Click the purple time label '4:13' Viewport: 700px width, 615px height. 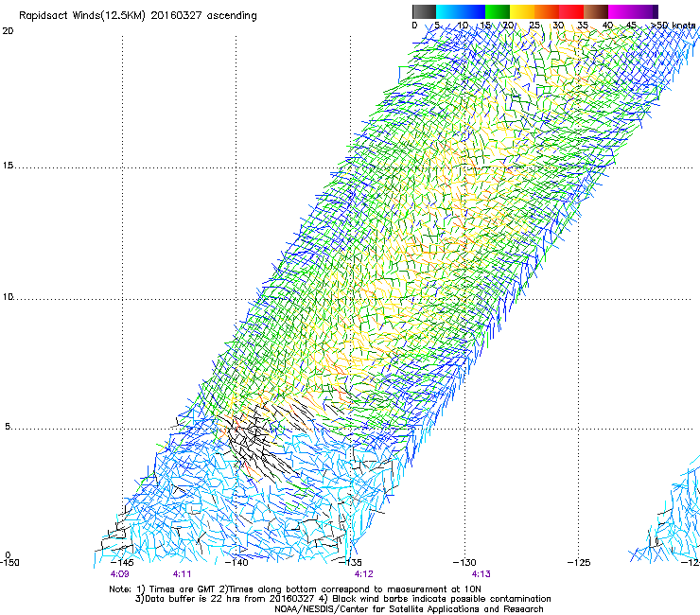point(481,574)
